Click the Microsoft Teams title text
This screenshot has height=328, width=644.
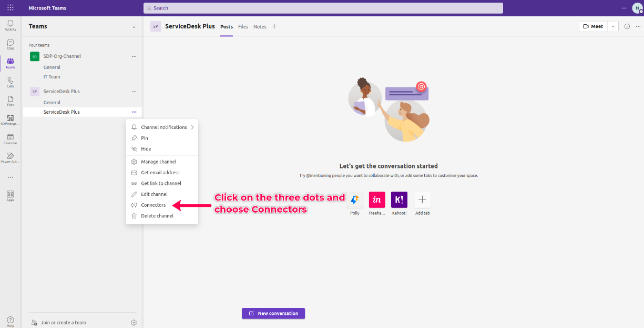[x=48, y=8]
